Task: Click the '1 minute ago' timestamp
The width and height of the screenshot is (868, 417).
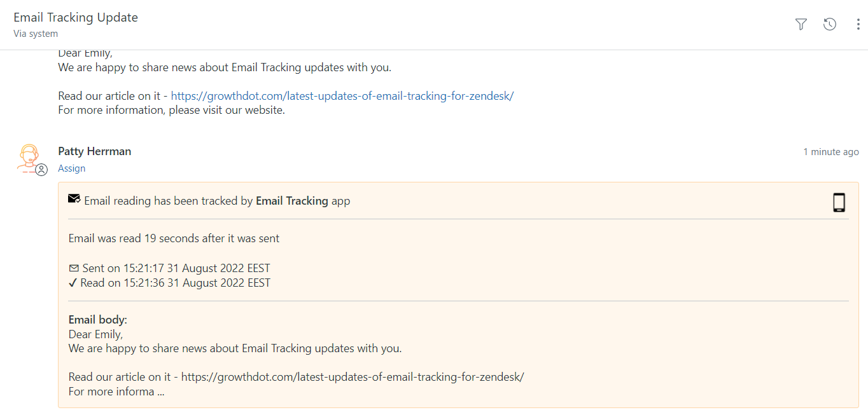Action: coord(831,152)
